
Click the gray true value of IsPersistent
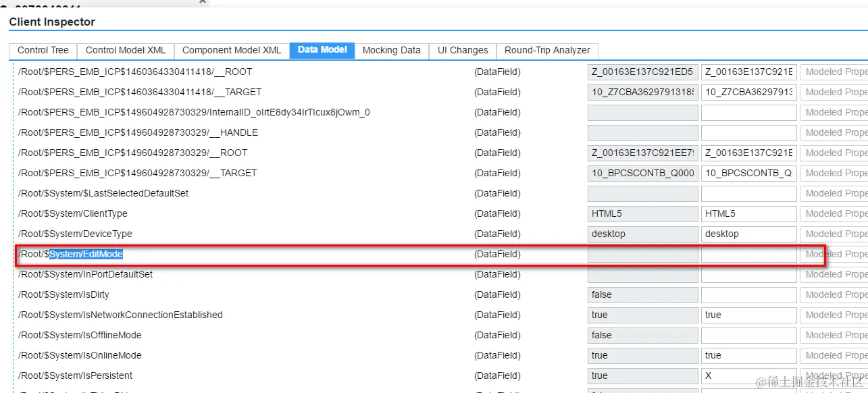(643, 376)
